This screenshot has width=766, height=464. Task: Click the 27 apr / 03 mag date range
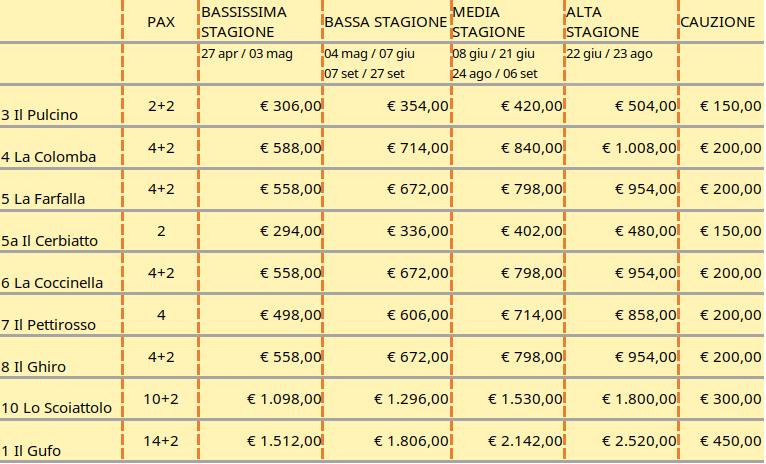[x=247, y=54]
